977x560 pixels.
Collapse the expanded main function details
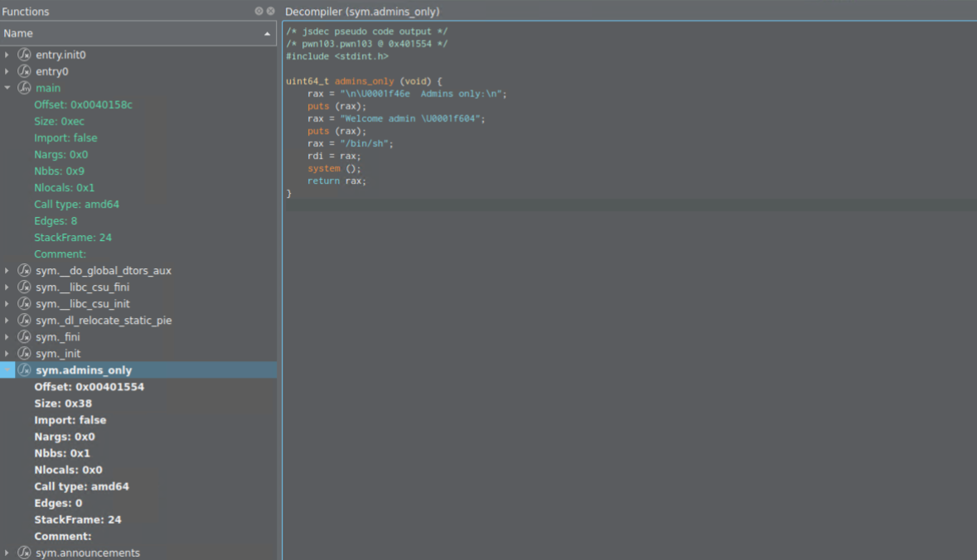click(7, 88)
